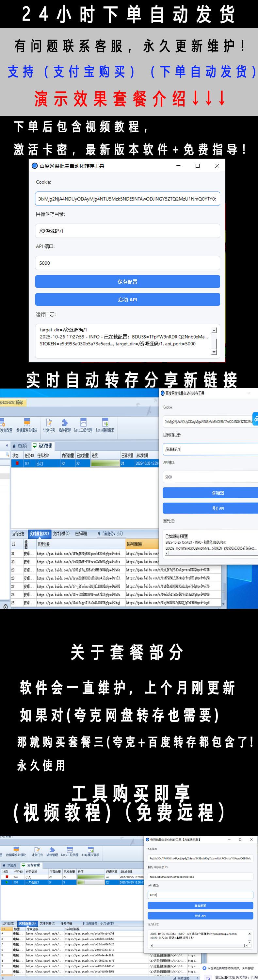Click the blue link icon beside the Cookie field
This screenshot has width=258, height=980.
256,419
